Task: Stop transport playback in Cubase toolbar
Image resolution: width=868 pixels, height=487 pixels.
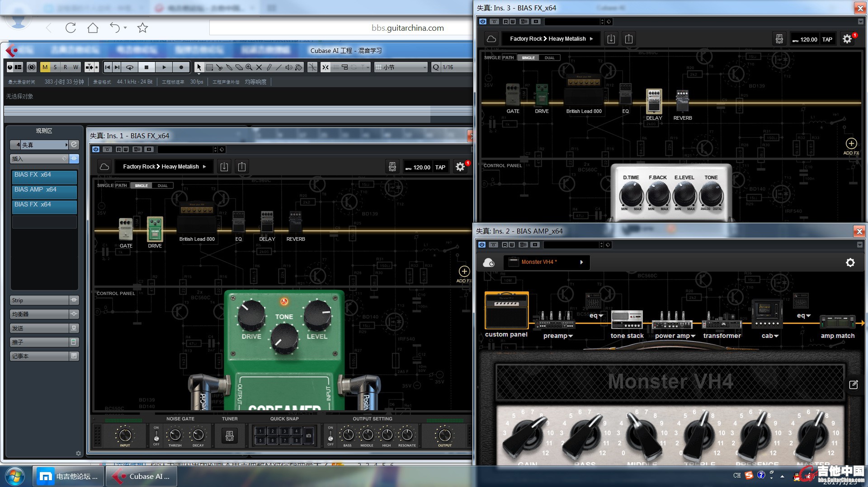Action: click(x=146, y=67)
